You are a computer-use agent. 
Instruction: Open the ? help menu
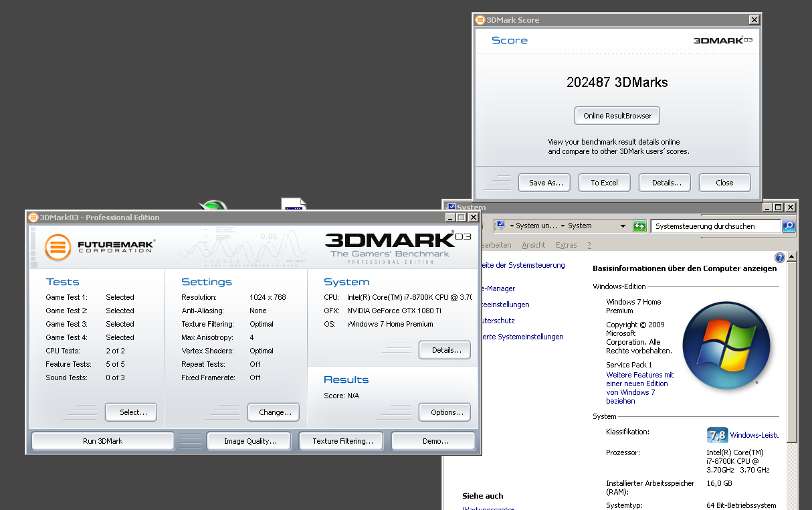(x=589, y=245)
